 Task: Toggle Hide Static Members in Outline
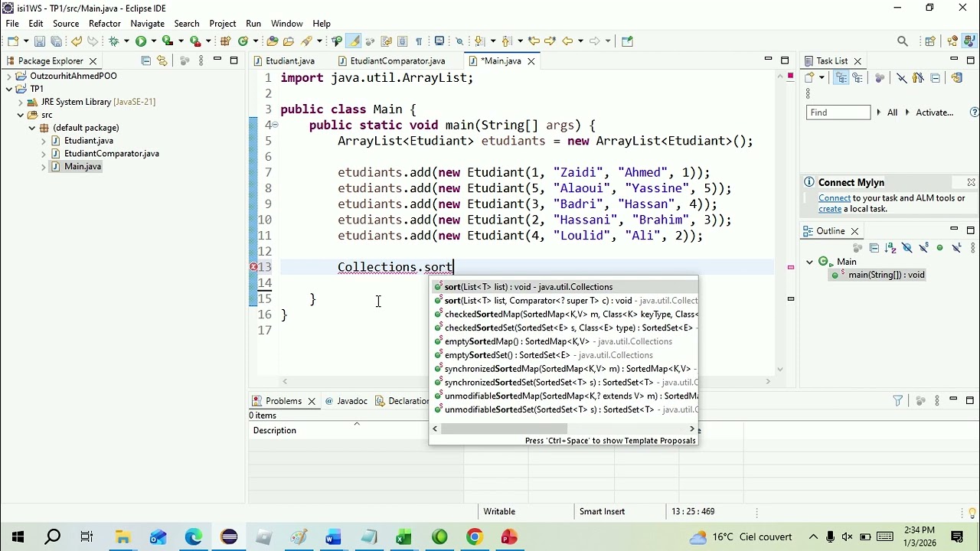[923, 248]
